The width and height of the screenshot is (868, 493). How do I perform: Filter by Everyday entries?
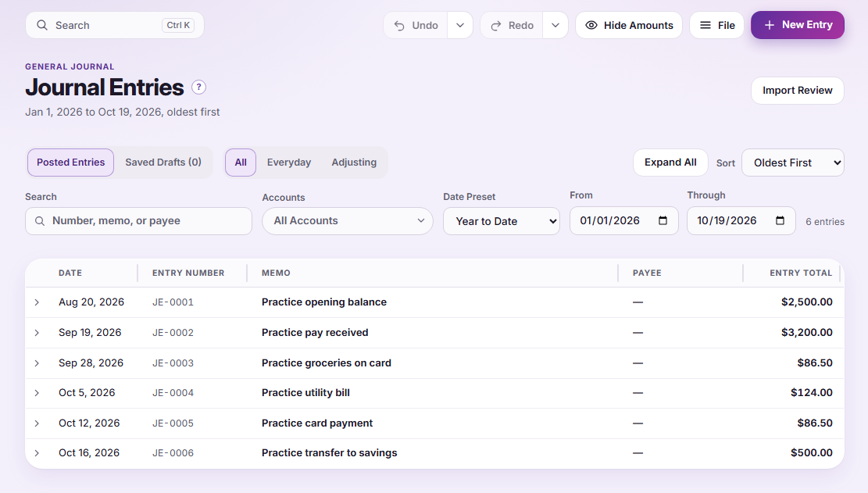[x=289, y=163]
